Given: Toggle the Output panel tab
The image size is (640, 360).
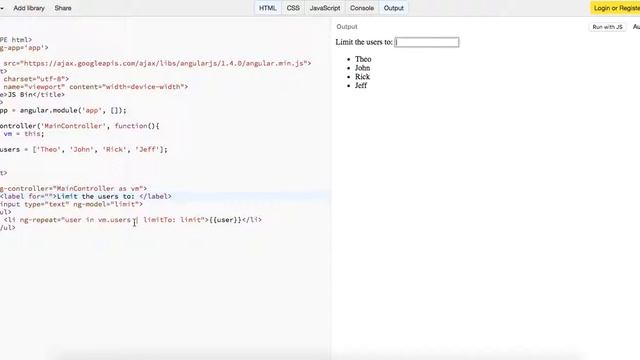Looking at the screenshot, I should coord(393,8).
